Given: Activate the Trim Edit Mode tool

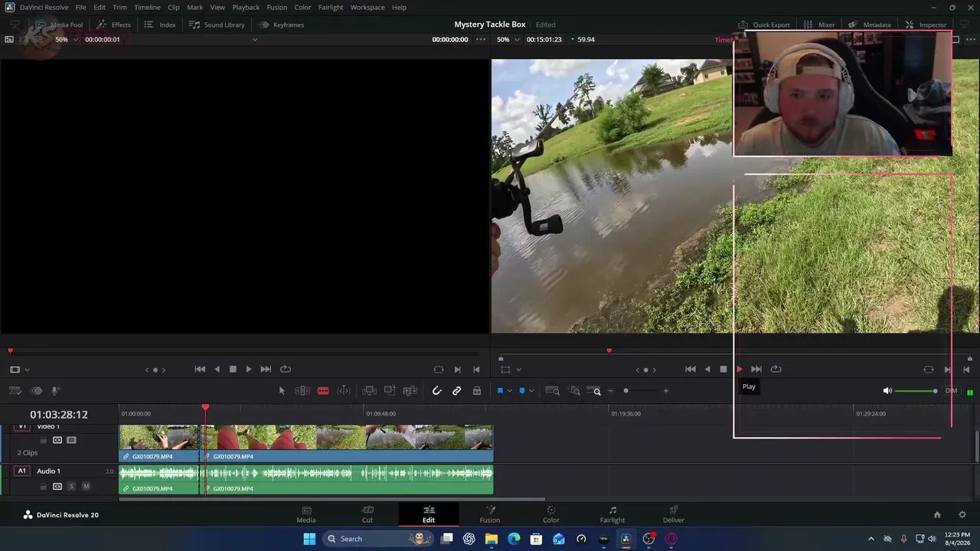Looking at the screenshot, I should tap(302, 391).
